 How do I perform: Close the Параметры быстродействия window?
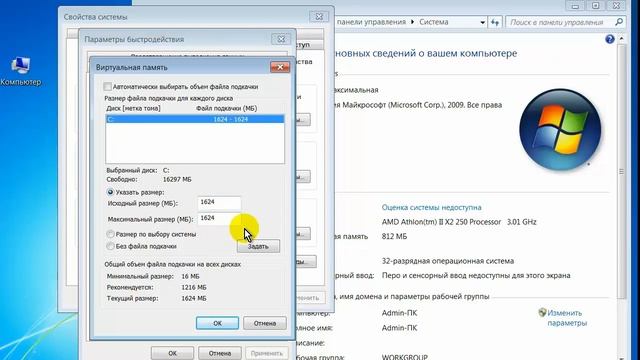click(x=281, y=39)
